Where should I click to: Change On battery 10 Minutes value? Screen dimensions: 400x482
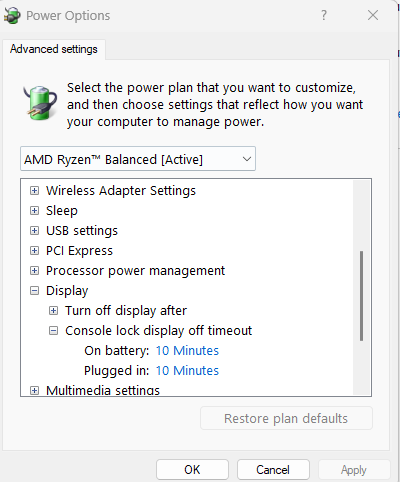tap(187, 351)
